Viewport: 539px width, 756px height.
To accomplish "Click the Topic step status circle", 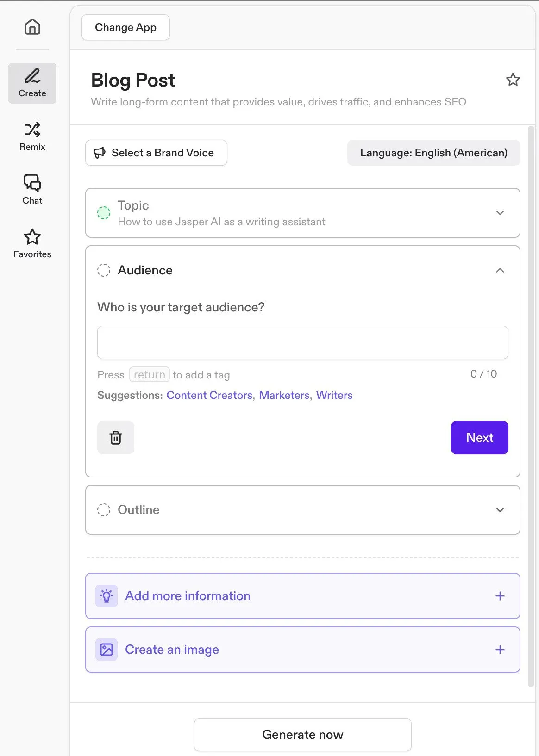I will (104, 213).
